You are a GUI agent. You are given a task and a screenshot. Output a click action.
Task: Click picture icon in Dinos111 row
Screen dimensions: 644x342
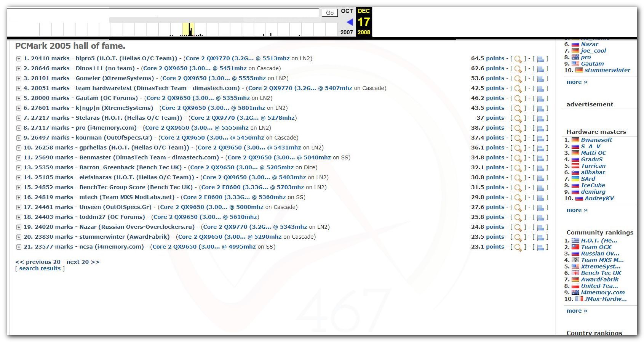540,69
